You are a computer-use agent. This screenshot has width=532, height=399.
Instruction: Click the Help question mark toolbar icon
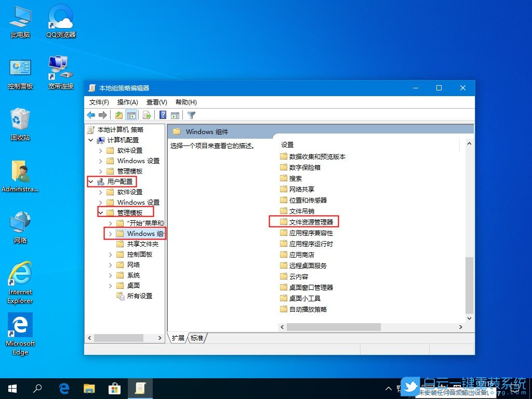(x=162, y=114)
